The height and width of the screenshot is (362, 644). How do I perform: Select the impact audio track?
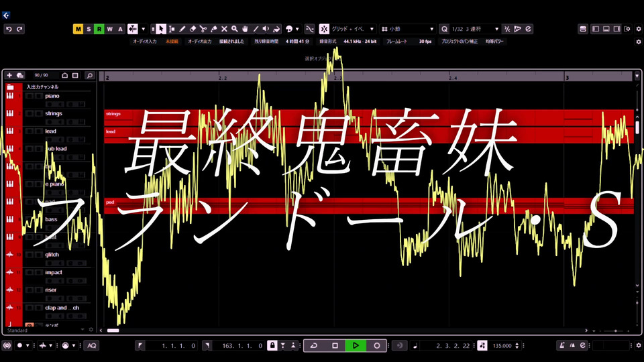(x=54, y=272)
